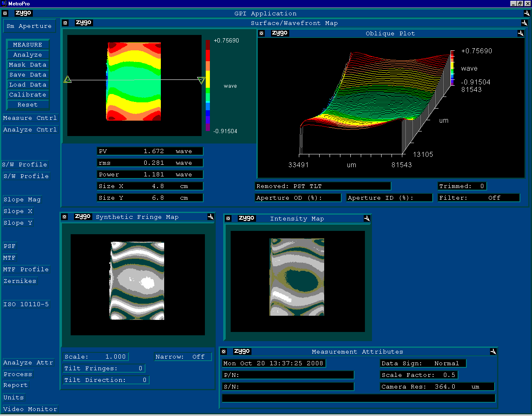Click the P/N input field

pos(288,375)
